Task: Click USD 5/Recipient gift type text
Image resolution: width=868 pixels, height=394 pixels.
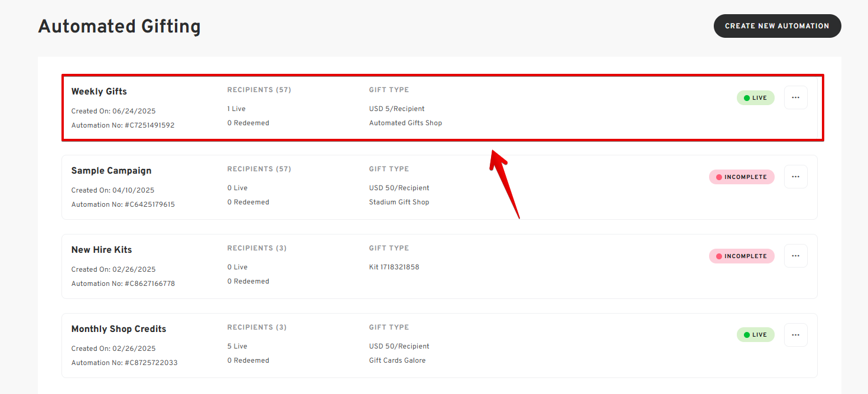Action: [397, 109]
